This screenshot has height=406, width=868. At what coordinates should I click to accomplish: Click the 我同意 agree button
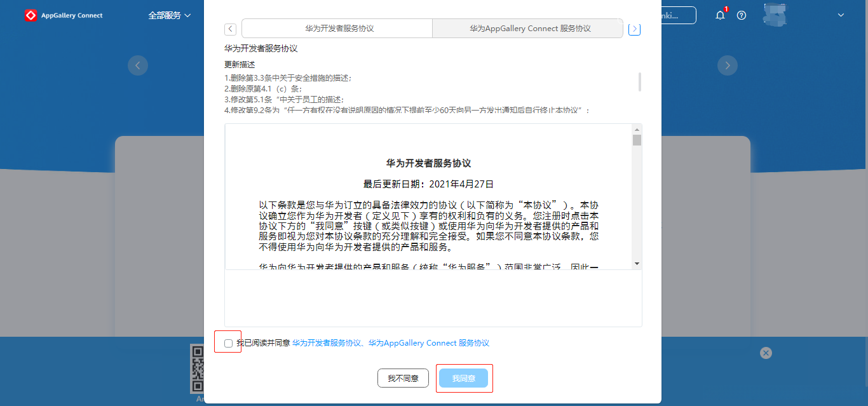[464, 378]
